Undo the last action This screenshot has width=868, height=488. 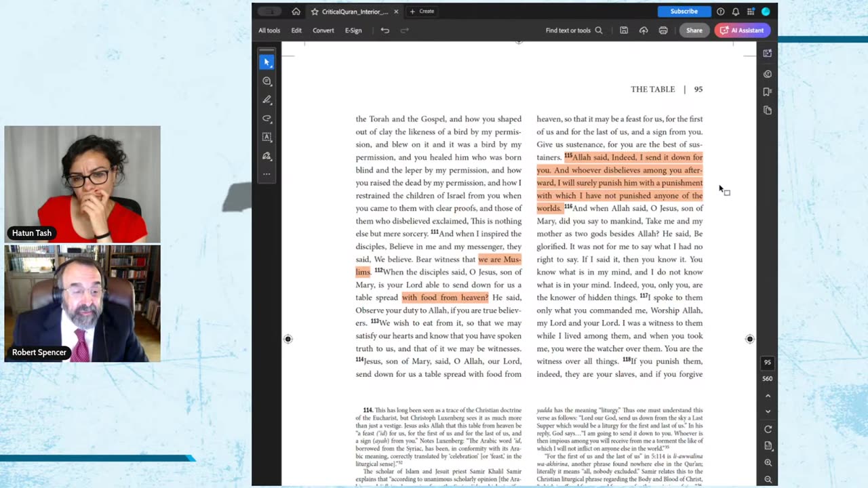[x=384, y=30]
